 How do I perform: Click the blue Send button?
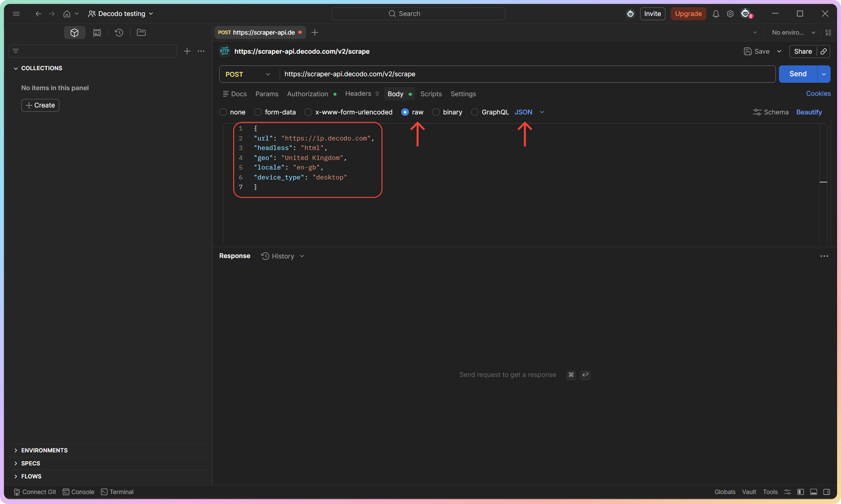pos(798,74)
